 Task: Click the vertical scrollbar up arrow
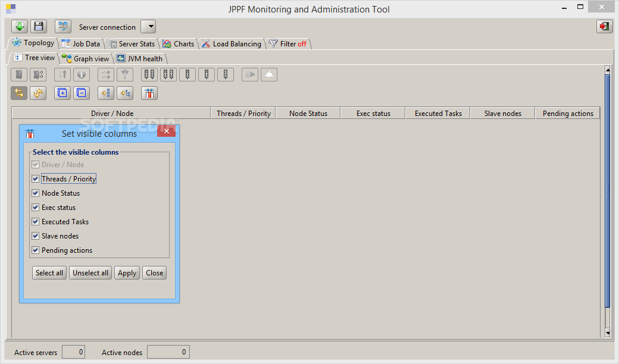tap(608, 70)
